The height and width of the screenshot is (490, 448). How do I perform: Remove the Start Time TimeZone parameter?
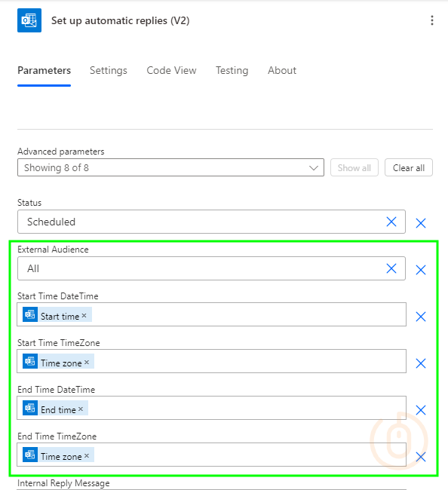tap(421, 363)
